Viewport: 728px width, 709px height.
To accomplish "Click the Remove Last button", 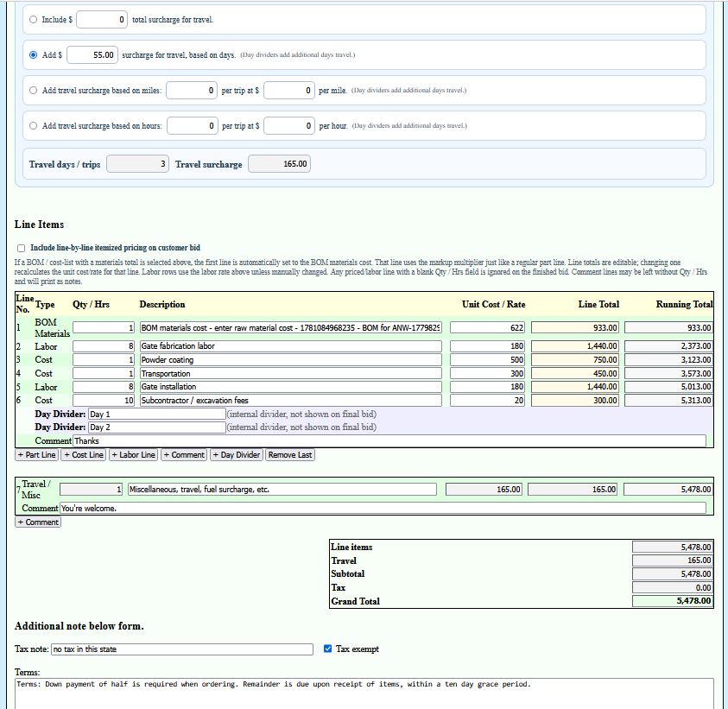I will coord(289,454).
